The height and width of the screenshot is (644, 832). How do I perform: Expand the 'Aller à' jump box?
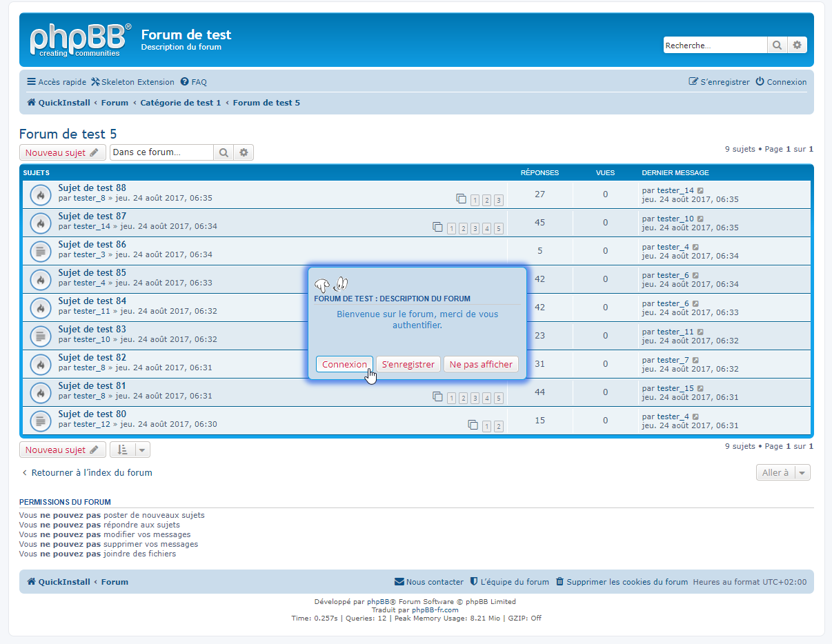coord(783,472)
